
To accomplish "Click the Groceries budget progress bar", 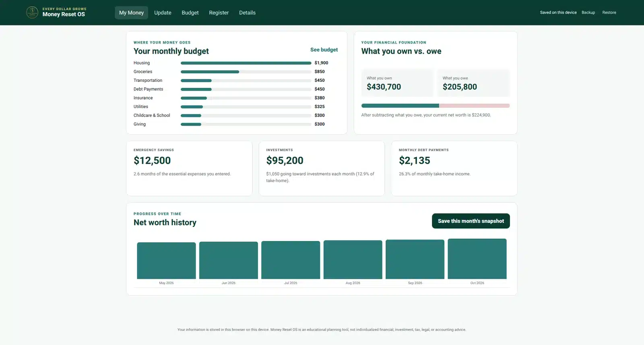I will point(246,72).
